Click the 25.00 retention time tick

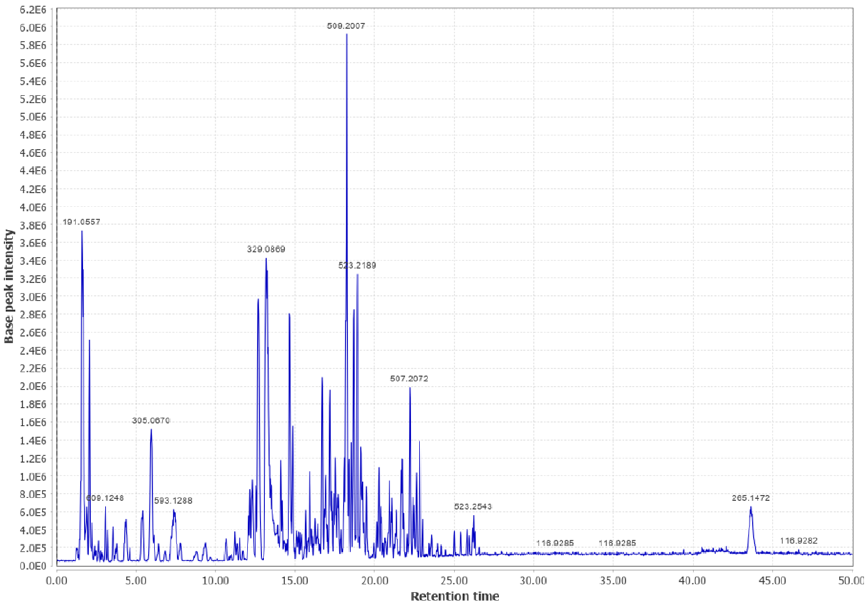point(454,580)
